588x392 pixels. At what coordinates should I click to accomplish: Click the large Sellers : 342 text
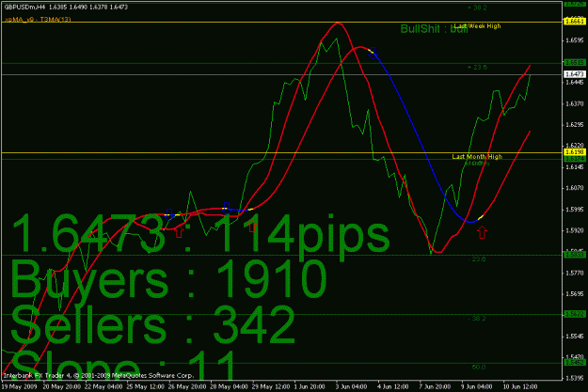coord(153,324)
